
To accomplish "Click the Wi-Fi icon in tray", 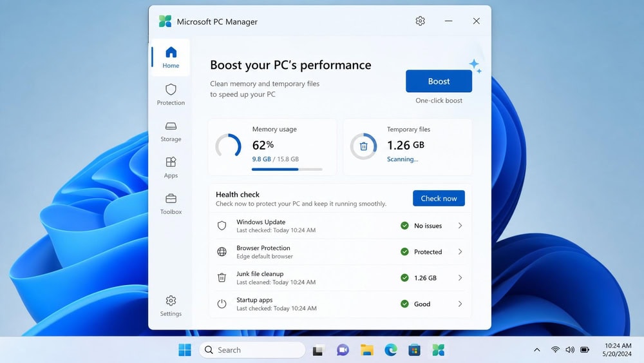I will (x=555, y=350).
